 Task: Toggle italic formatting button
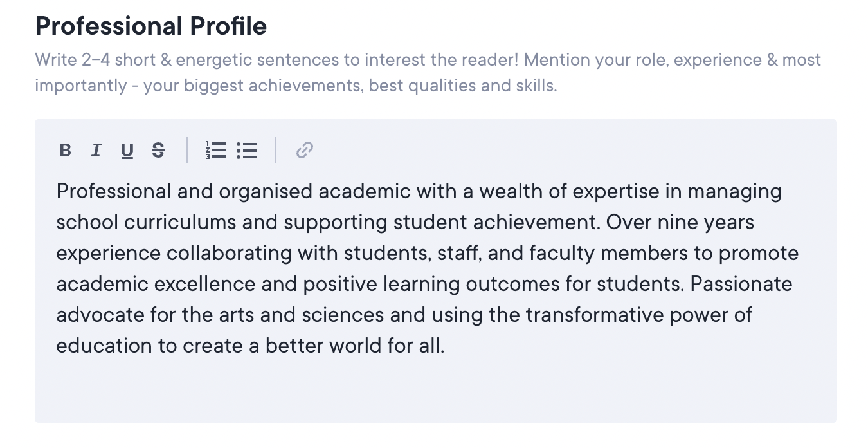96,151
